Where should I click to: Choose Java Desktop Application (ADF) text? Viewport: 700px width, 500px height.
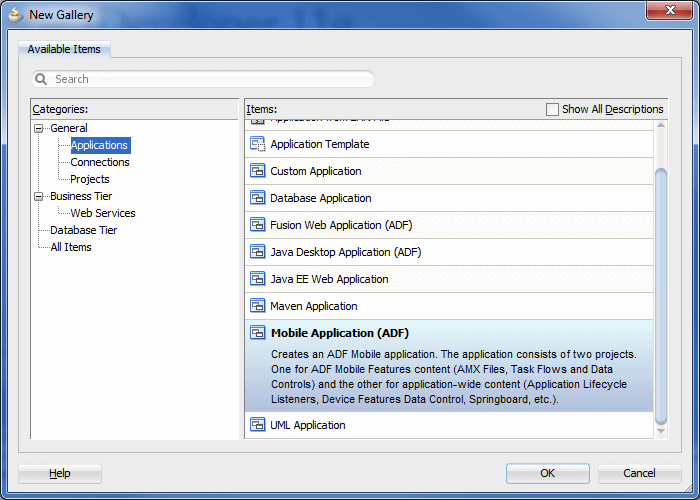pos(346,252)
